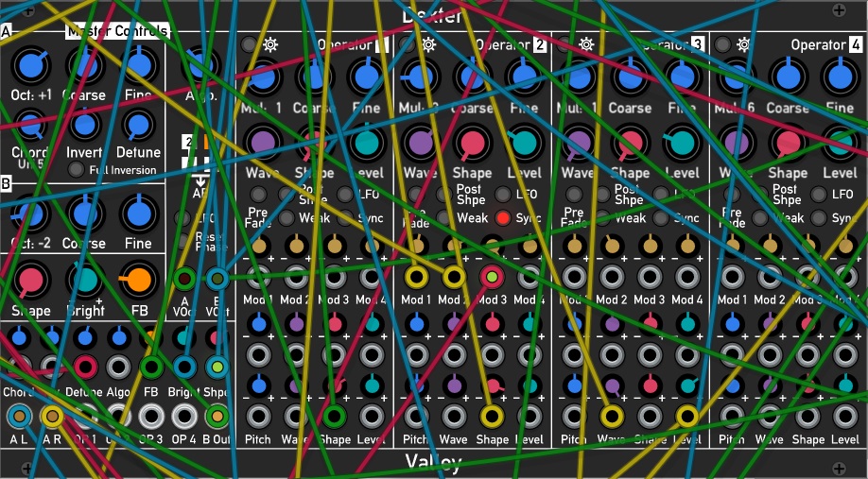Click section B Fine knob

click(138, 214)
